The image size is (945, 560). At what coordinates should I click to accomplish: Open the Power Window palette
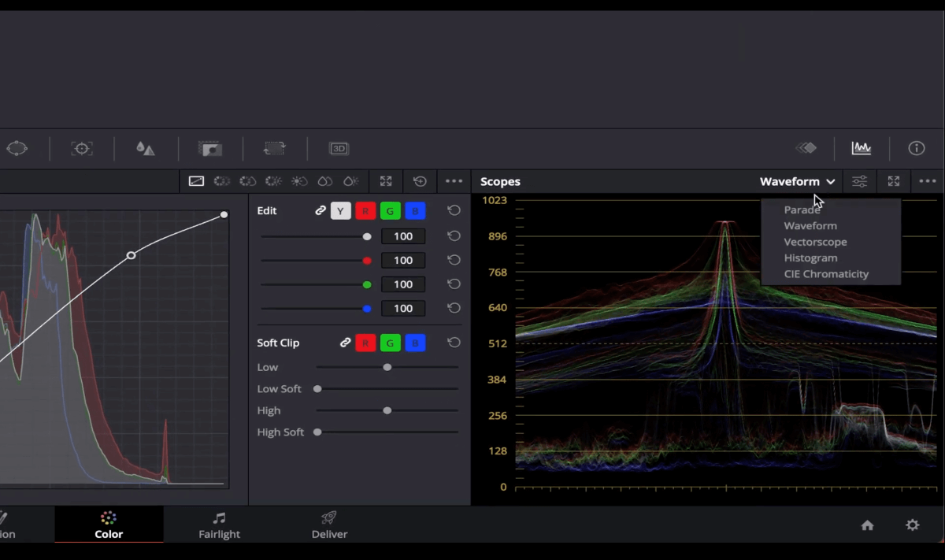[17, 148]
